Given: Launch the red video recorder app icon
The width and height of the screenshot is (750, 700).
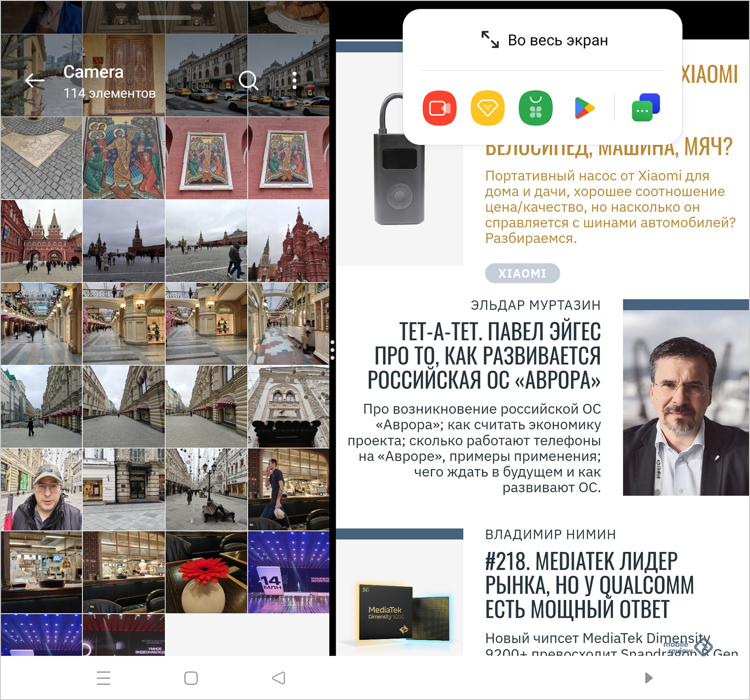Looking at the screenshot, I should [x=439, y=108].
